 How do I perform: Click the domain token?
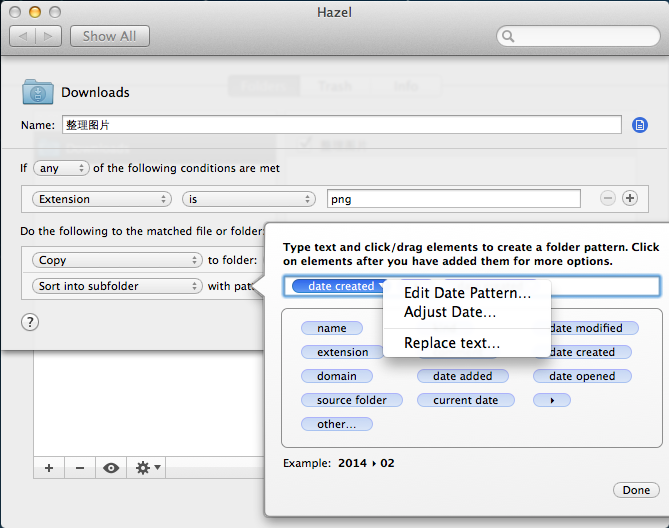point(337,376)
